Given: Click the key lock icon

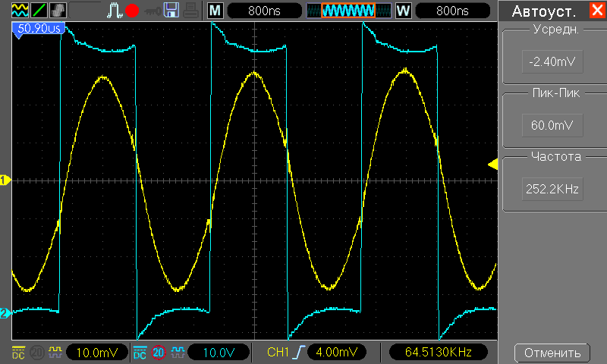Looking at the screenshot, I should click(x=152, y=11).
